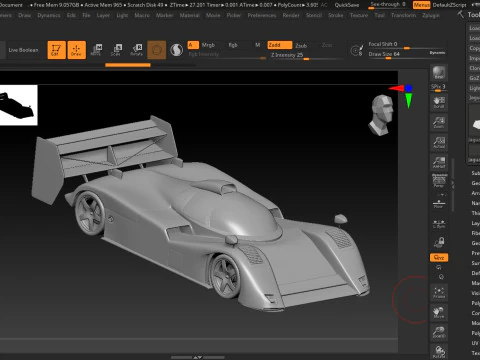Screen dimensions: 480x360
Task: Click the green Y-axis cone
Action: pyautogui.click(x=409, y=100)
